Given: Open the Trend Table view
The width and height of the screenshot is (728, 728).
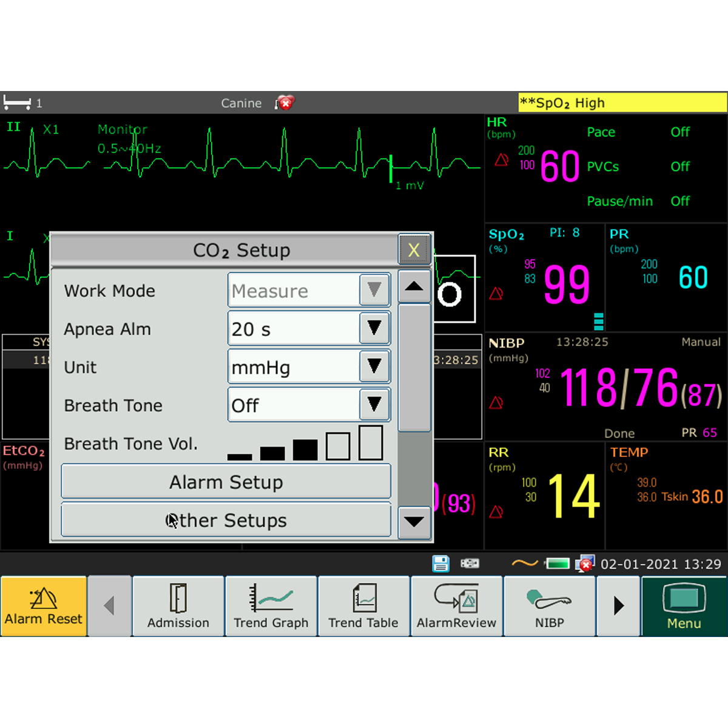Looking at the screenshot, I should coord(364,606).
